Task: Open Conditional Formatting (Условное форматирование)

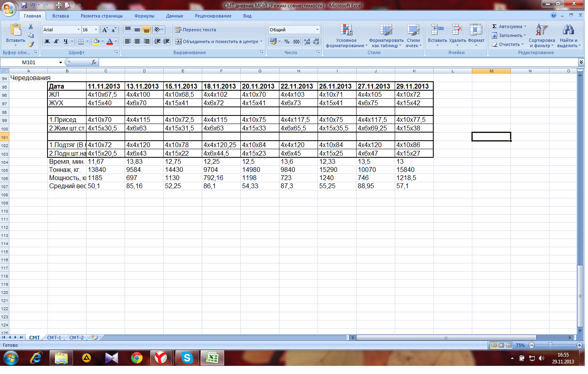Action: (x=346, y=36)
